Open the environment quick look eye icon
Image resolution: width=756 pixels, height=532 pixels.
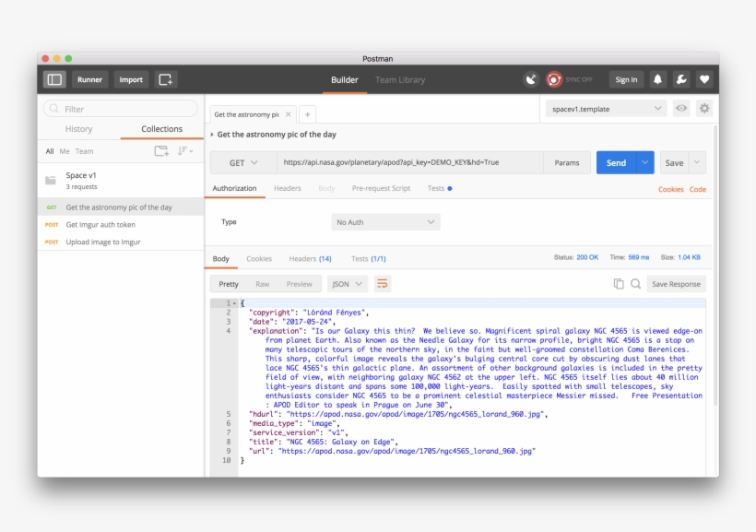tap(681, 109)
